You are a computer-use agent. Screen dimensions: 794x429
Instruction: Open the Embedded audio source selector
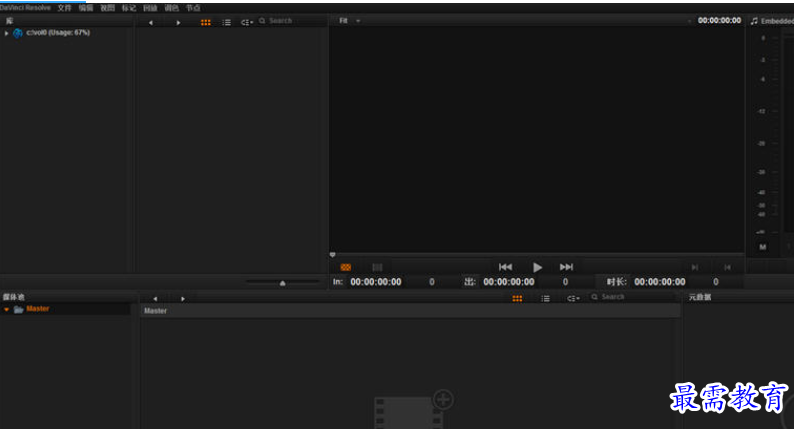(772, 21)
